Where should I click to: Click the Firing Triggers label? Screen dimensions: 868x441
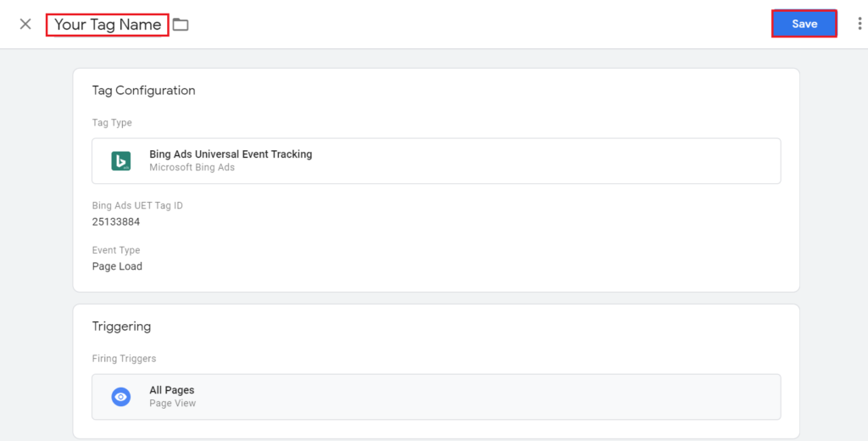(124, 359)
